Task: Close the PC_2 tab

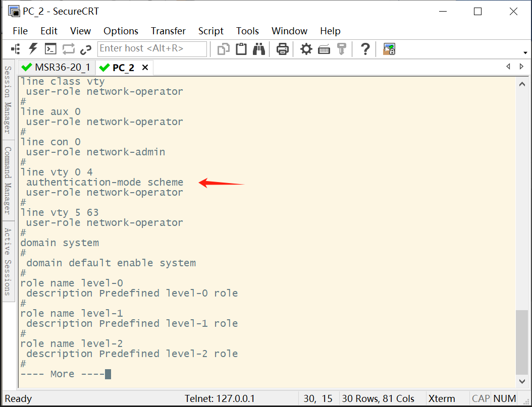Action: [x=145, y=68]
